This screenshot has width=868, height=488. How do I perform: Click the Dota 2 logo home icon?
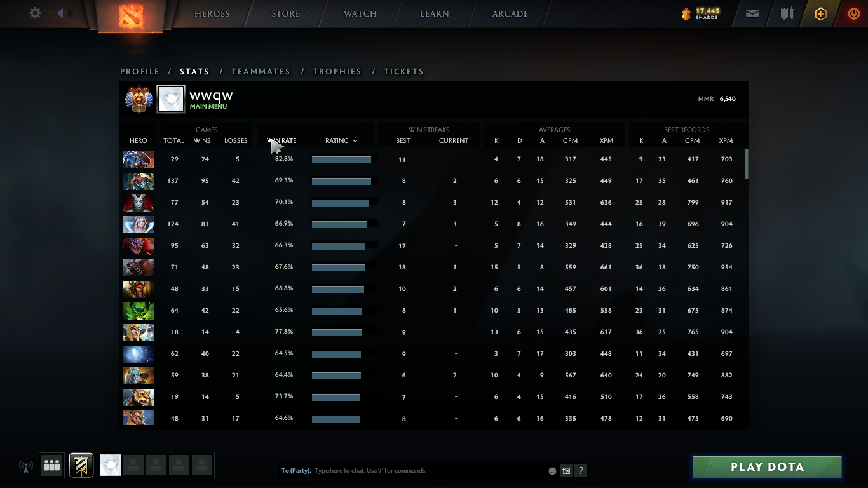131,15
